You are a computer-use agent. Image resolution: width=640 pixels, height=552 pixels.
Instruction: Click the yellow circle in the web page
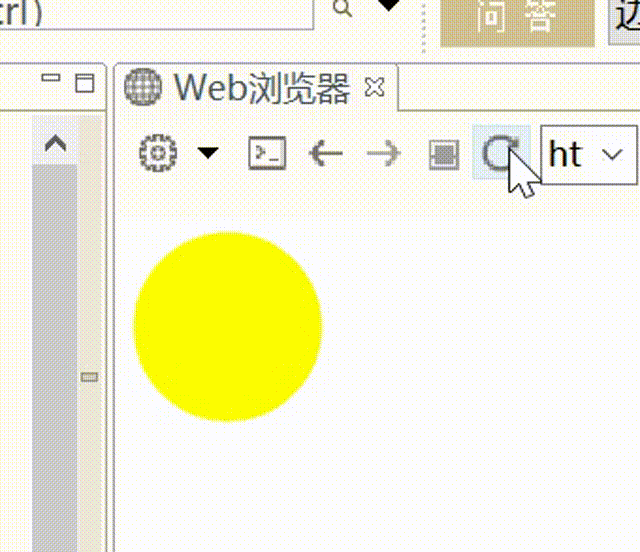point(228,326)
